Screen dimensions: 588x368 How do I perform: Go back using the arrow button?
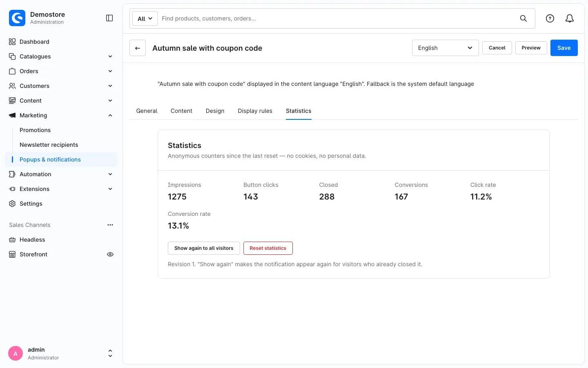[138, 48]
